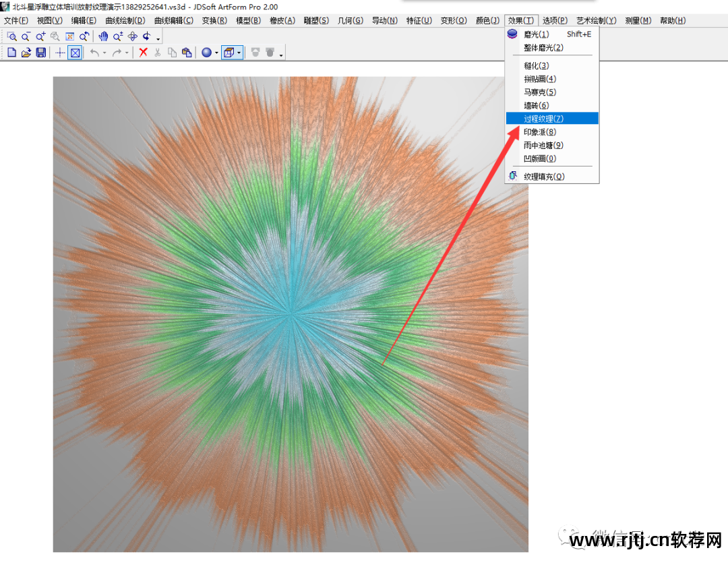
Task: Click the redo arrow icon
Action: tap(117, 53)
